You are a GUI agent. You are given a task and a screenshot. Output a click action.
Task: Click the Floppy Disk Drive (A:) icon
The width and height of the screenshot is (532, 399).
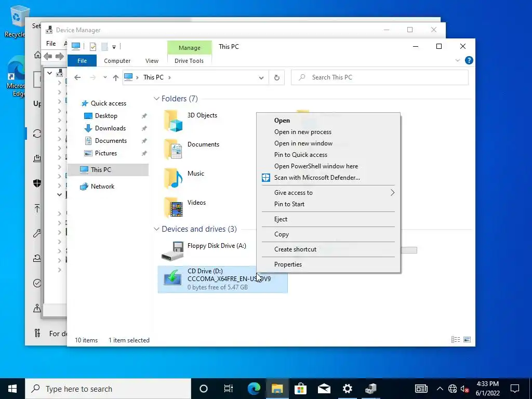pyautogui.click(x=172, y=251)
